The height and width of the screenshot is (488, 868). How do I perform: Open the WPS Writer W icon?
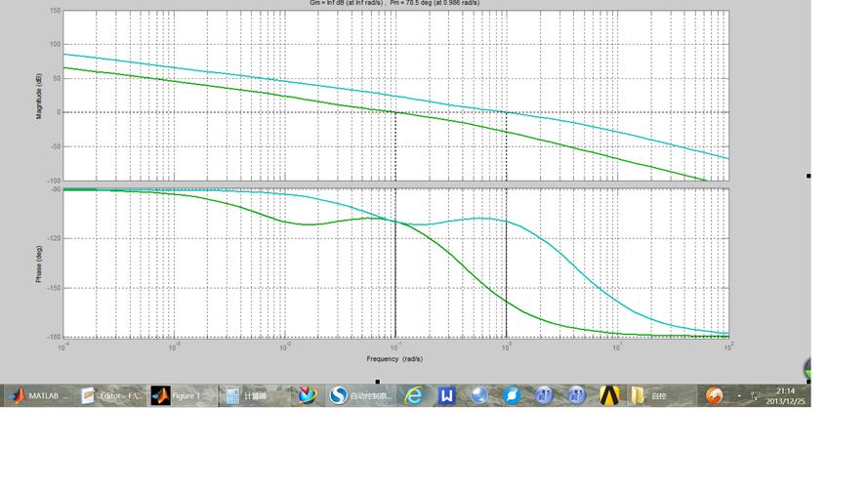coord(447,395)
